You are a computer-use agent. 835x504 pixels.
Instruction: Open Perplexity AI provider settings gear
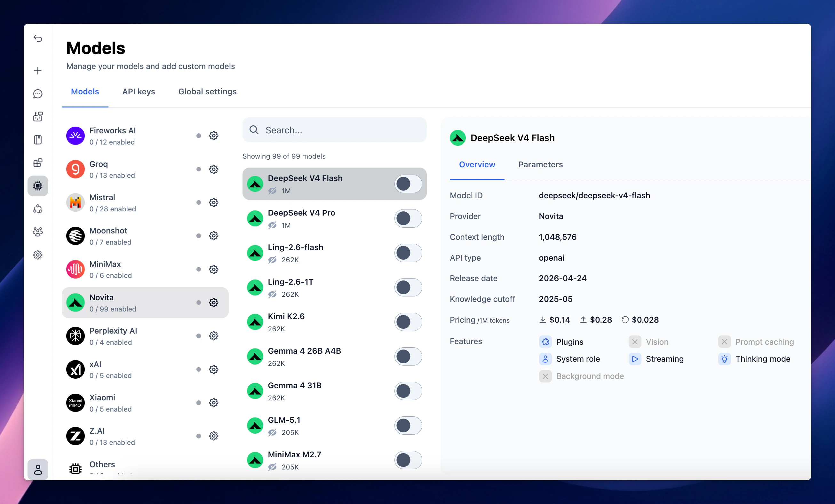click(213, 336)
